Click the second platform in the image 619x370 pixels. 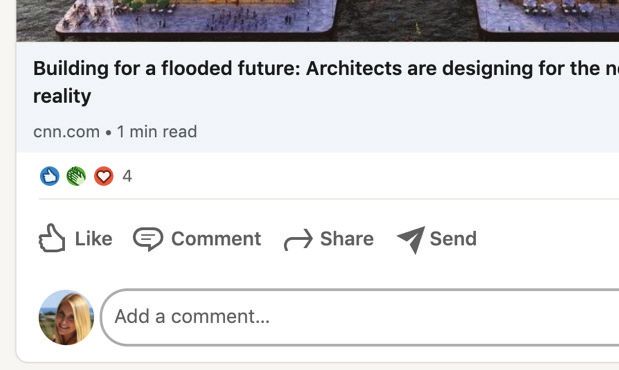[548, 18]
